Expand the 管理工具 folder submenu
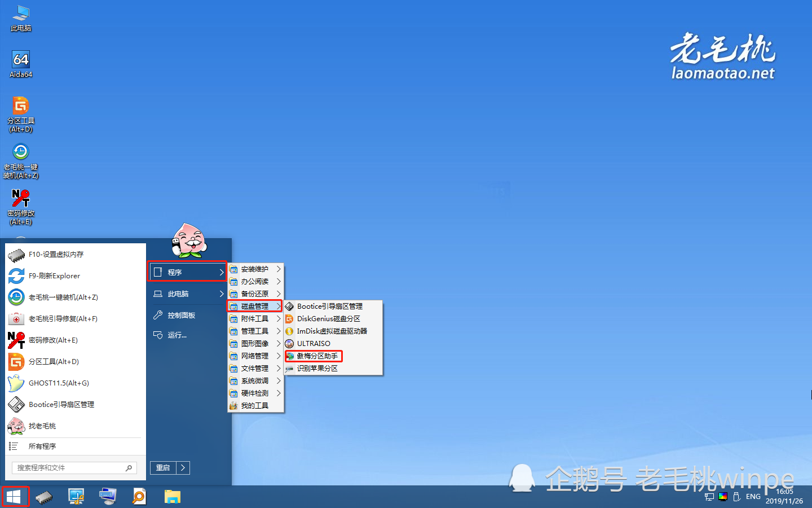This screenshot has height=508, width=812. (x=255, y=331)
